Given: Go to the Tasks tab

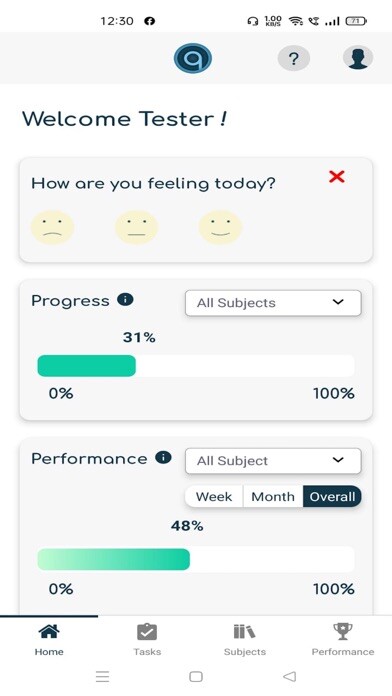Looking at the screenshot, I should point(147,639).
